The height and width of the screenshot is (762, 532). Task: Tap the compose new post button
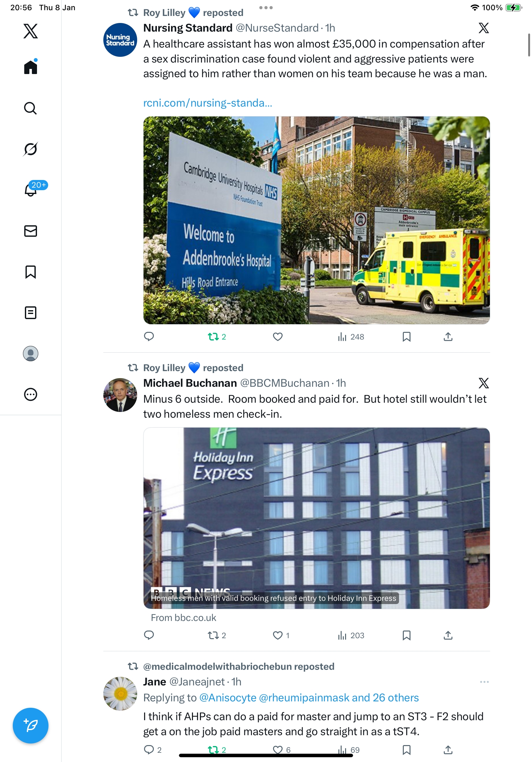tap(31, 726)
